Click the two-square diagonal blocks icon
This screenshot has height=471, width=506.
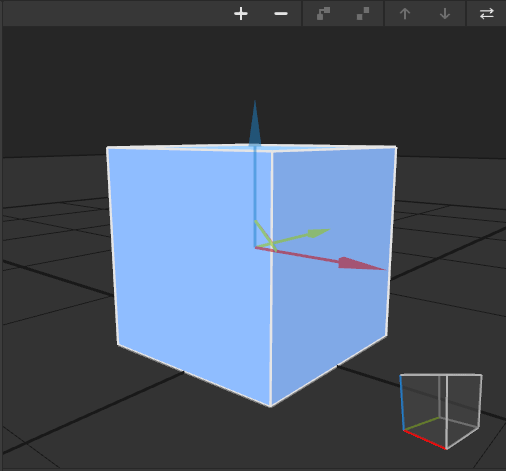click(363, 14)
